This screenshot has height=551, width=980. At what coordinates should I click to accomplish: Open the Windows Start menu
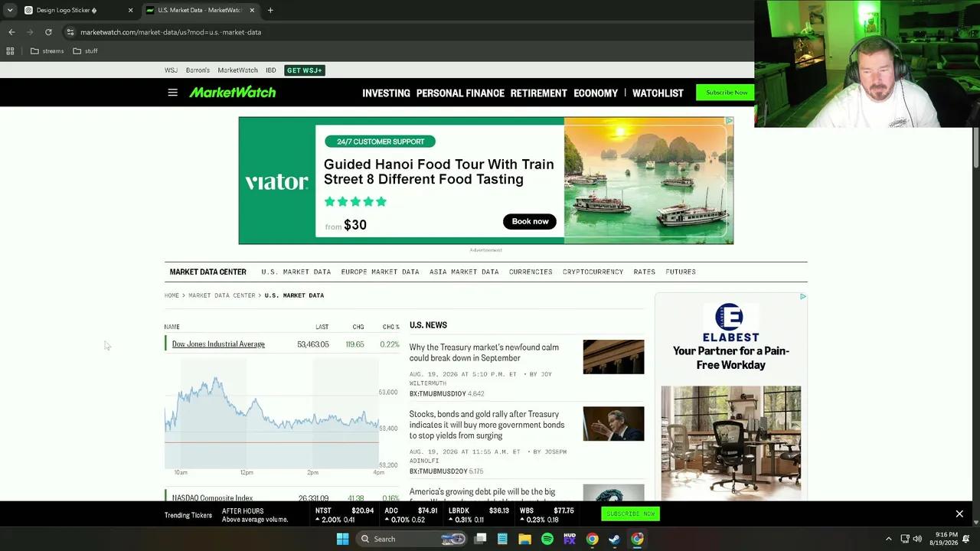[343, 539]
